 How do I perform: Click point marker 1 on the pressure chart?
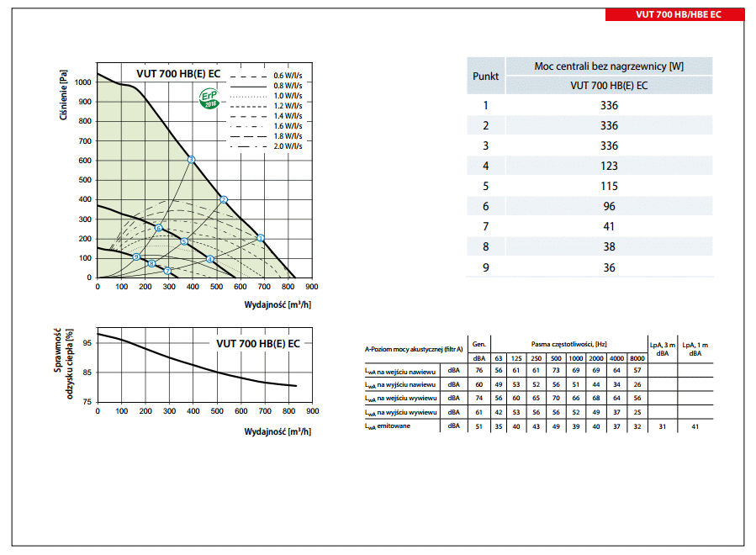tap(260, 238)
